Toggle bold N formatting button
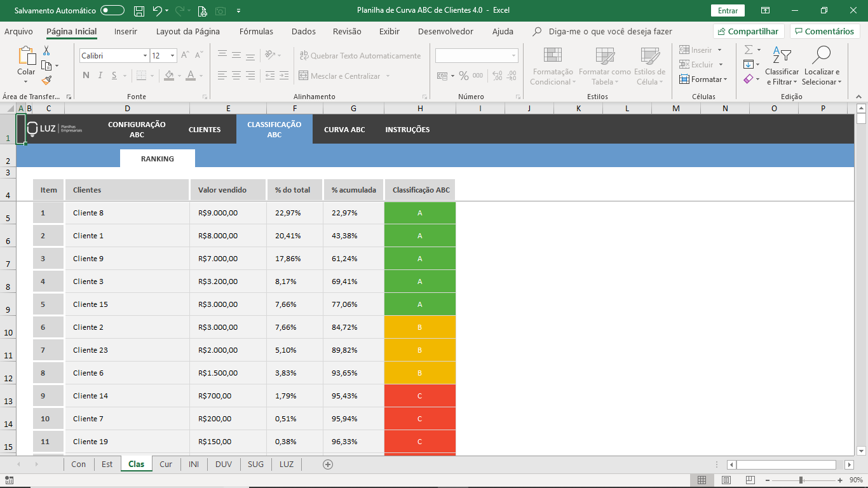The width and height of the screenshot is (868, 488). 86,76
